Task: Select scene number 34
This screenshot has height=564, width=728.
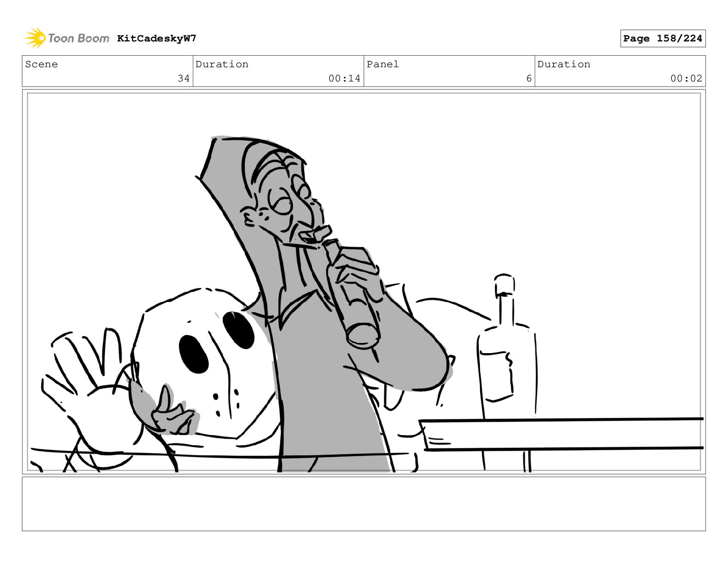Action: click(184, 78)
